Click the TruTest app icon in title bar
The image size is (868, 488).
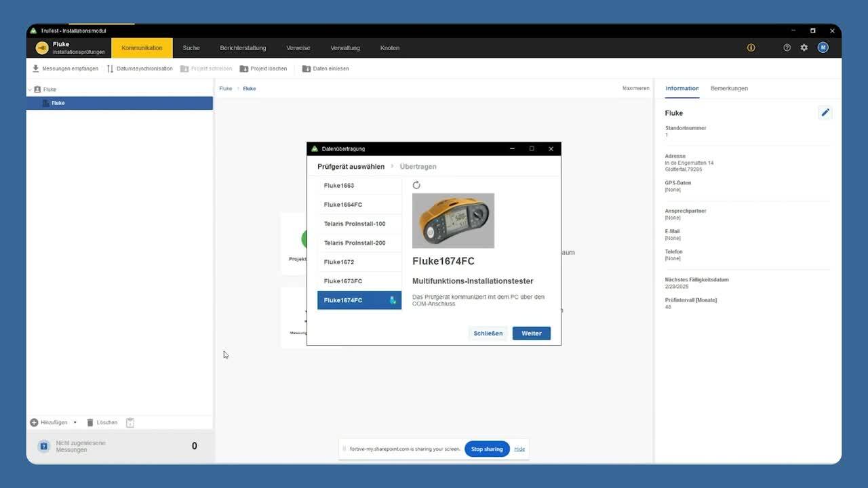[33, 30]
